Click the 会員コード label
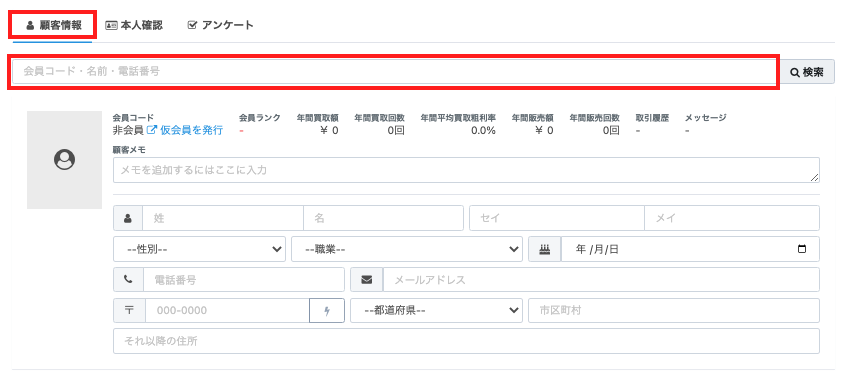 point(134,117)
